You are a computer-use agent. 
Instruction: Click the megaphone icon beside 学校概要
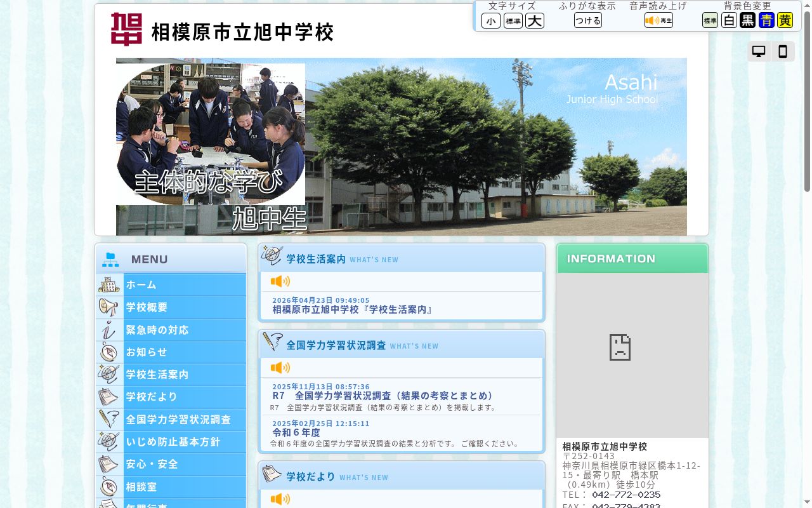[109, 307]
